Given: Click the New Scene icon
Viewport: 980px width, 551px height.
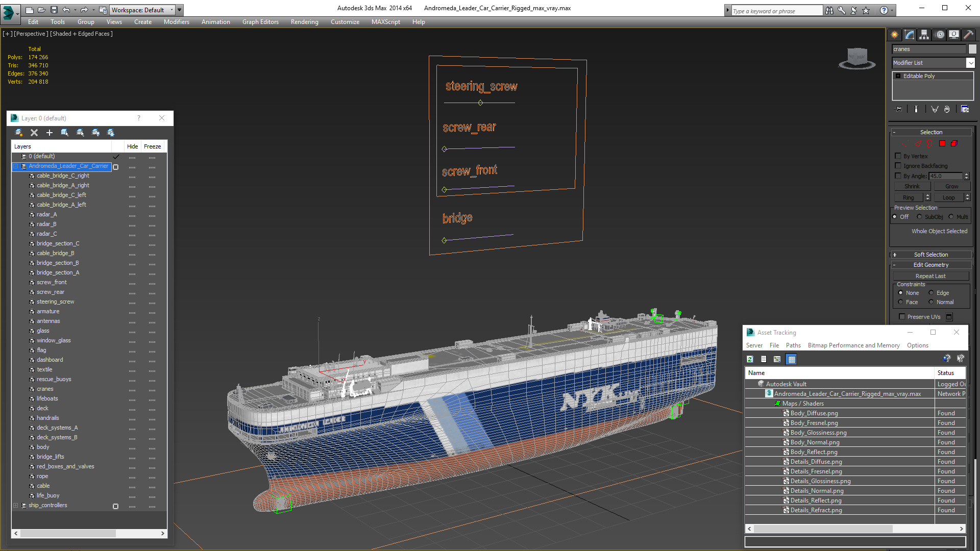Looking at the screenshot, I should (x=30, y=10).
